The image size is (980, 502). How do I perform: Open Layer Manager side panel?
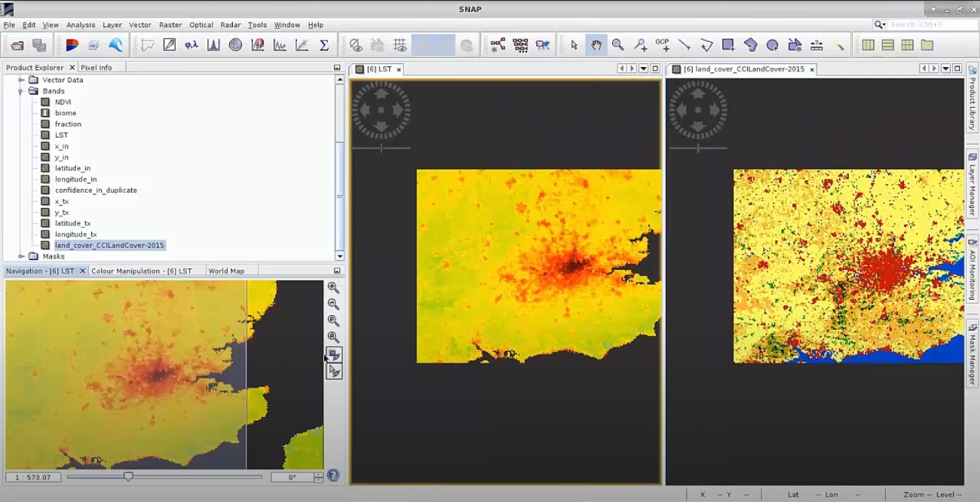[x=972, y=184]
